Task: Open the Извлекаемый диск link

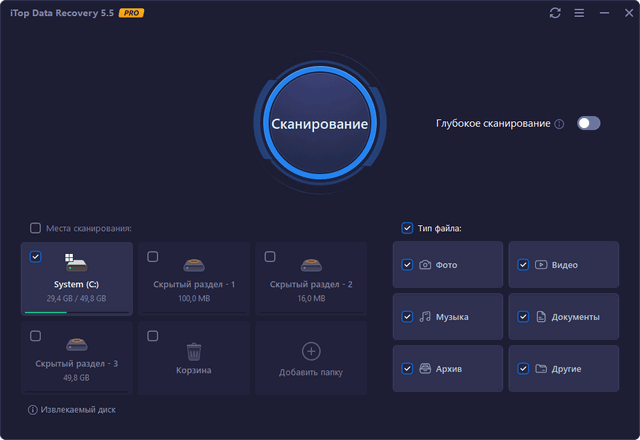Action: (78, 410)
